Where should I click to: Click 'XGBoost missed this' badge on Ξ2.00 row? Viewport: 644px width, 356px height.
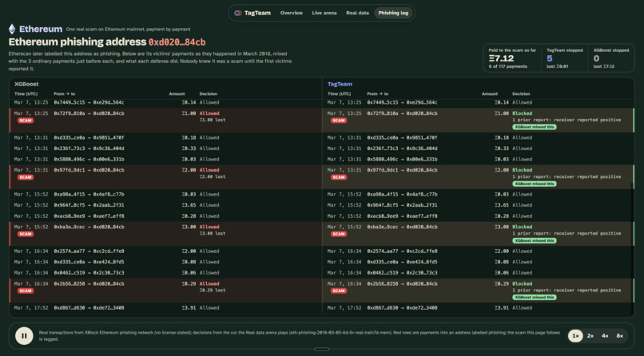tap(535, 184)
